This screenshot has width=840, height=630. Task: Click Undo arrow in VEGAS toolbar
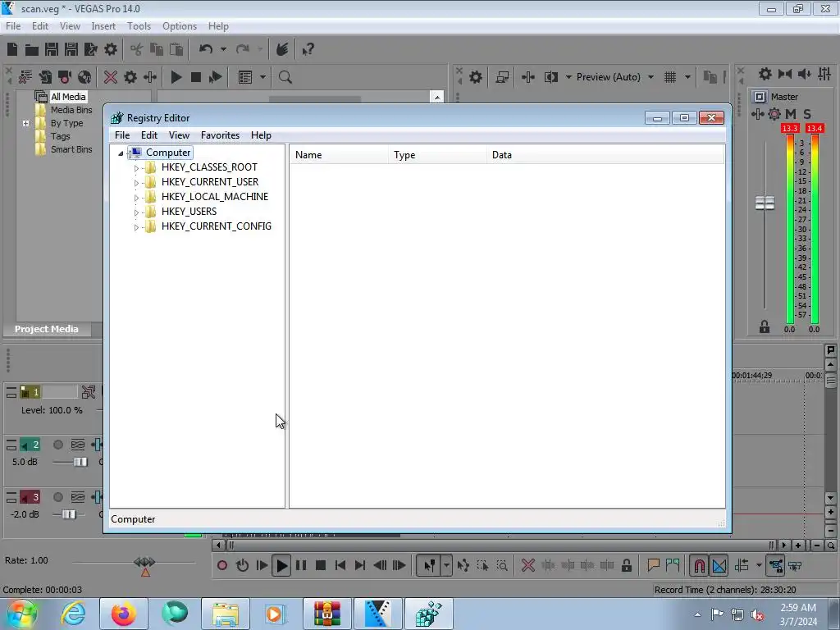tap(206, 49)
